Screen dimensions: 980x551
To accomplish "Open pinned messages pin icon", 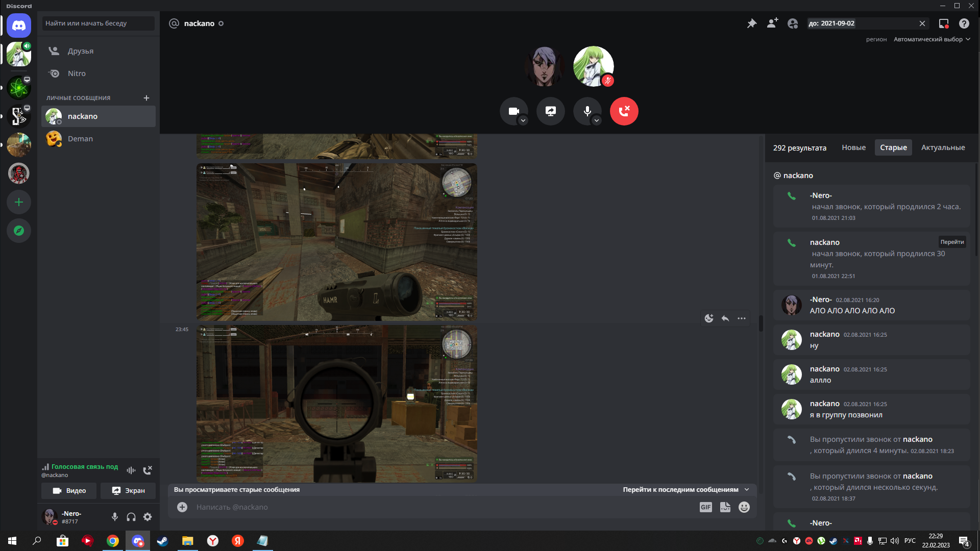I will pos(752,23).
